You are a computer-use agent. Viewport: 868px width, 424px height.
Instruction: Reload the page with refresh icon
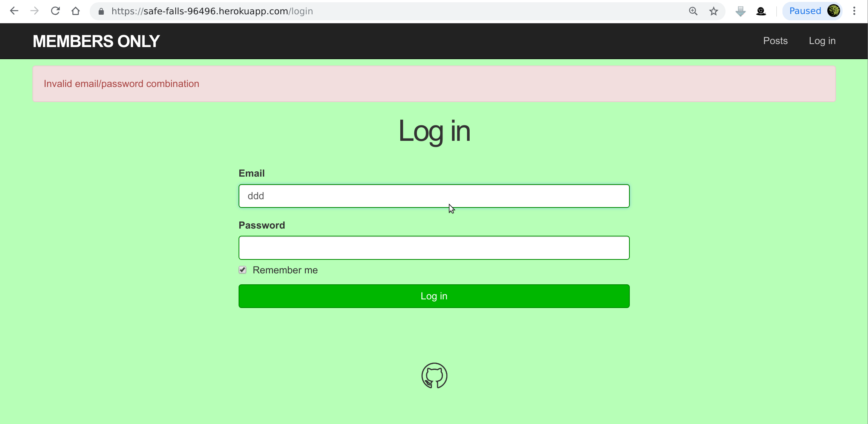55,11
